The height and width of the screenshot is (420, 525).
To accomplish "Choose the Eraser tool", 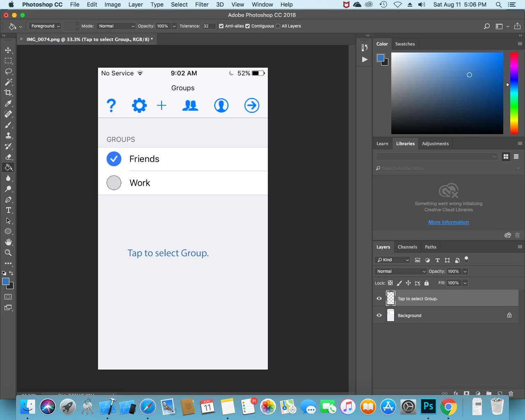I will [x=8, y=157].
